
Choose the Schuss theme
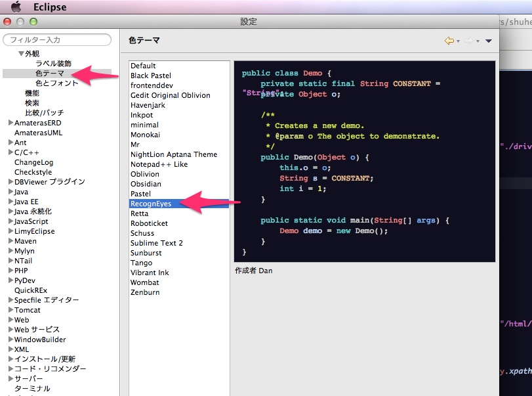(142, 233)
